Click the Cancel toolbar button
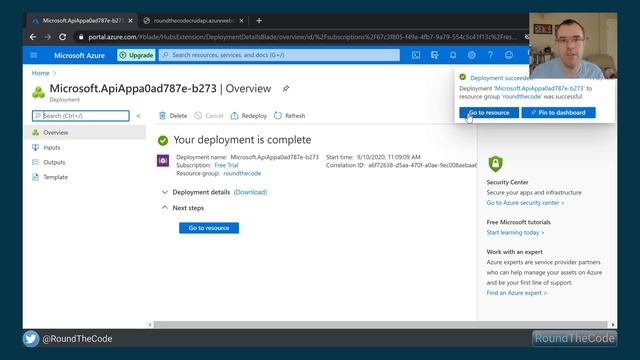 tap(209, 116)
